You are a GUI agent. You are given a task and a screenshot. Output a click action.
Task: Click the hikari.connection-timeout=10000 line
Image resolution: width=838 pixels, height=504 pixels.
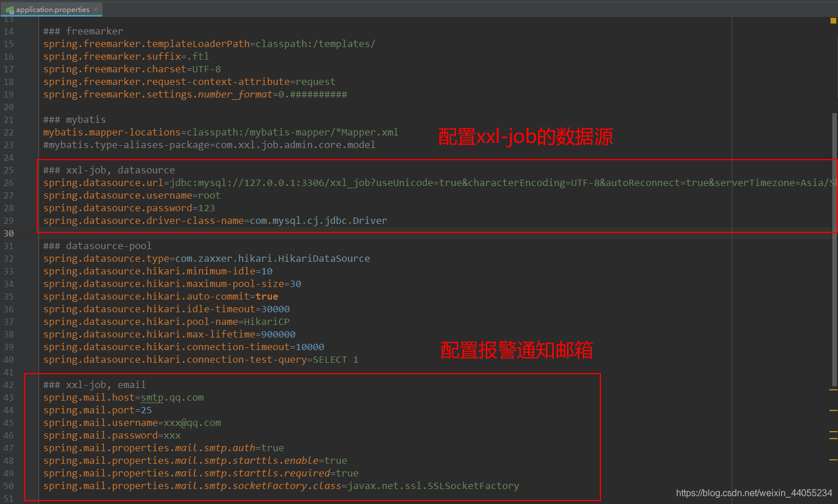pos(184,347)
